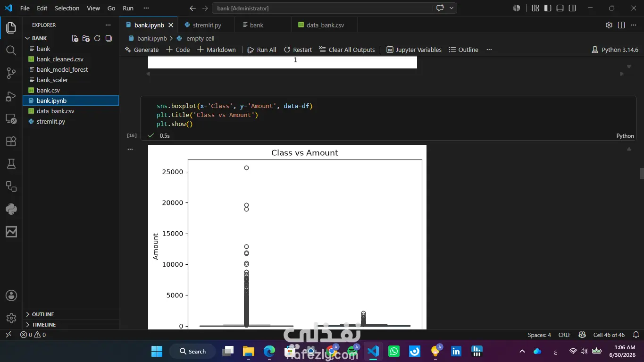The image size is (644, 362).
Task: Create a new folder in BANK
Action: pos(86,38)
